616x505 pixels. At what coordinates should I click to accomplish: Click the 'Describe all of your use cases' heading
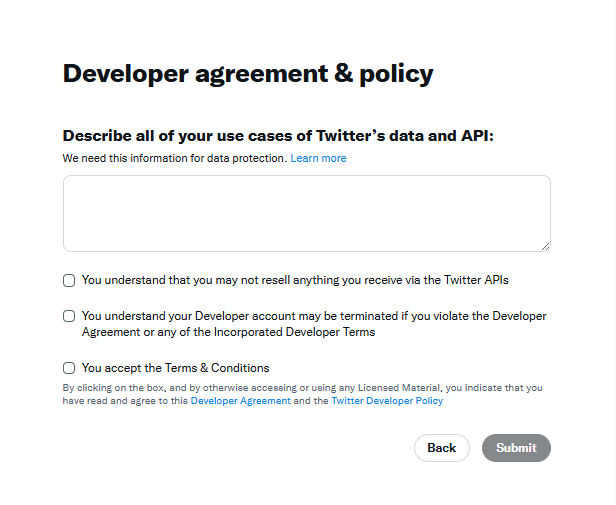click(x=278, y=136)
